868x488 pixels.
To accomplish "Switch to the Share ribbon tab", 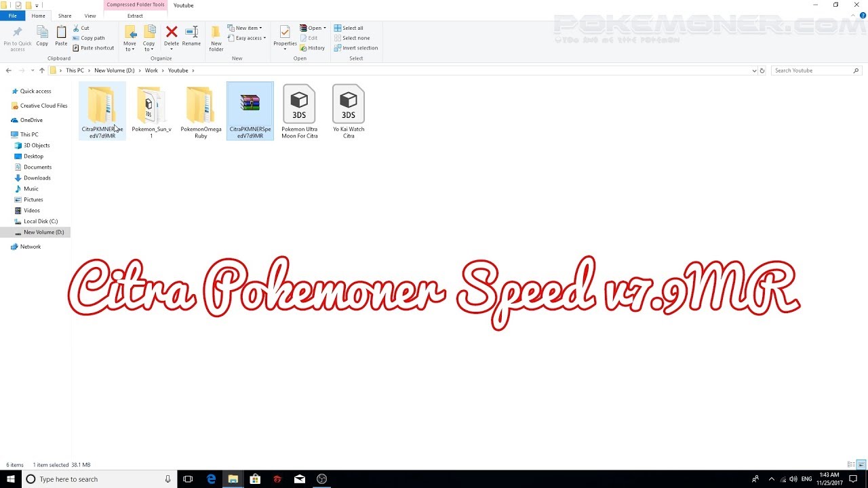I will click(64, 16).
